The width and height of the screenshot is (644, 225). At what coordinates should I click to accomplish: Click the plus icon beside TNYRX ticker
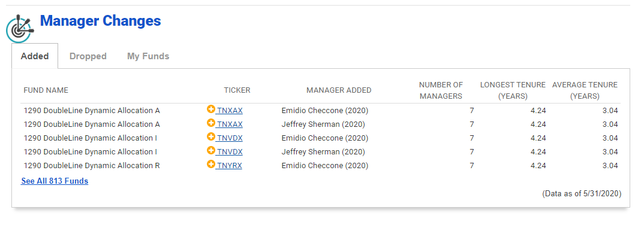210,165
